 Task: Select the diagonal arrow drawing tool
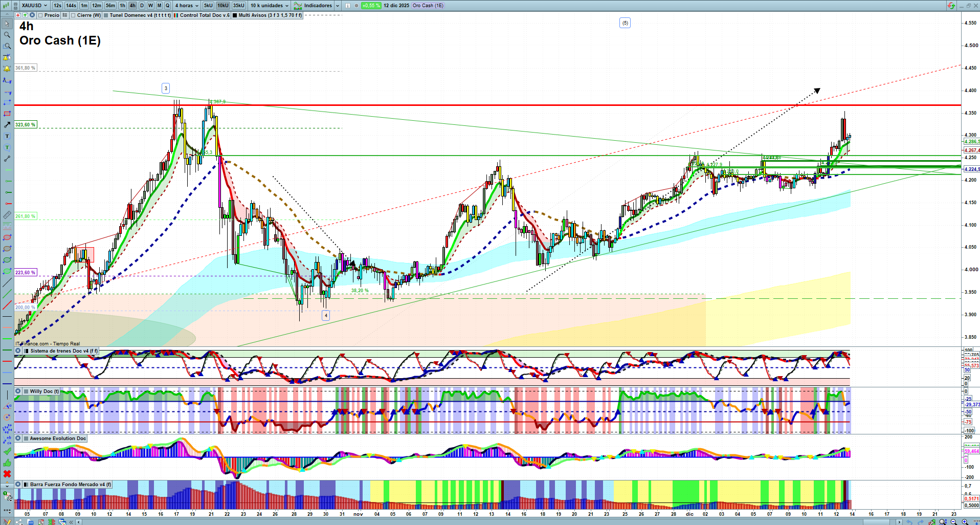point(7,125)
